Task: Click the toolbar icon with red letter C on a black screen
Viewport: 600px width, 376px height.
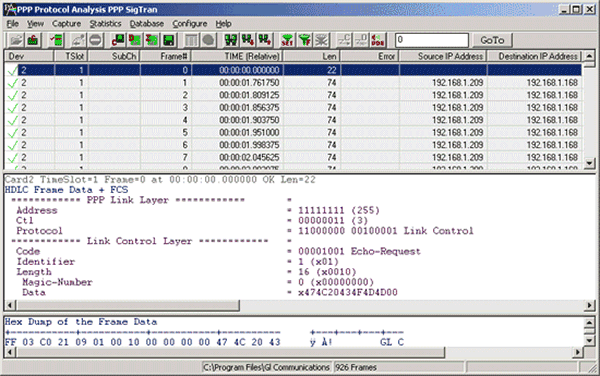Action: (118, 40)
